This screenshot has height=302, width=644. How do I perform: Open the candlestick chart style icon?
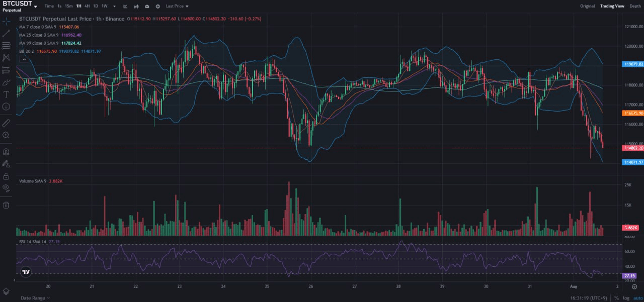(x=136, y=6)
